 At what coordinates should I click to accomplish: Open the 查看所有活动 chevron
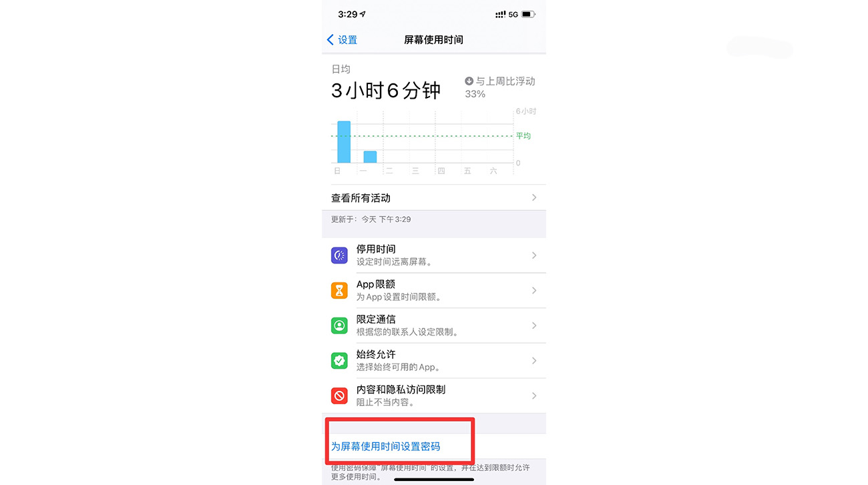coord(534,197)
